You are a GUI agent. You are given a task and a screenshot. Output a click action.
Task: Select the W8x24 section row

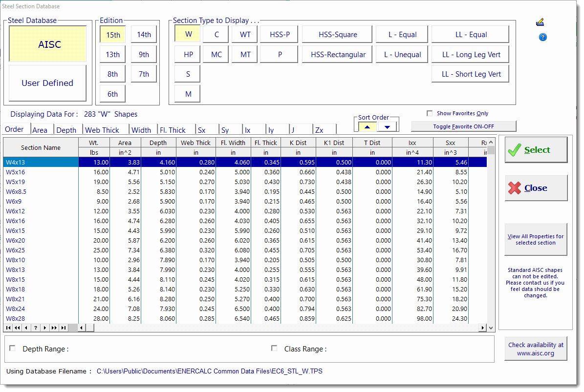click(x=245, y=309)
